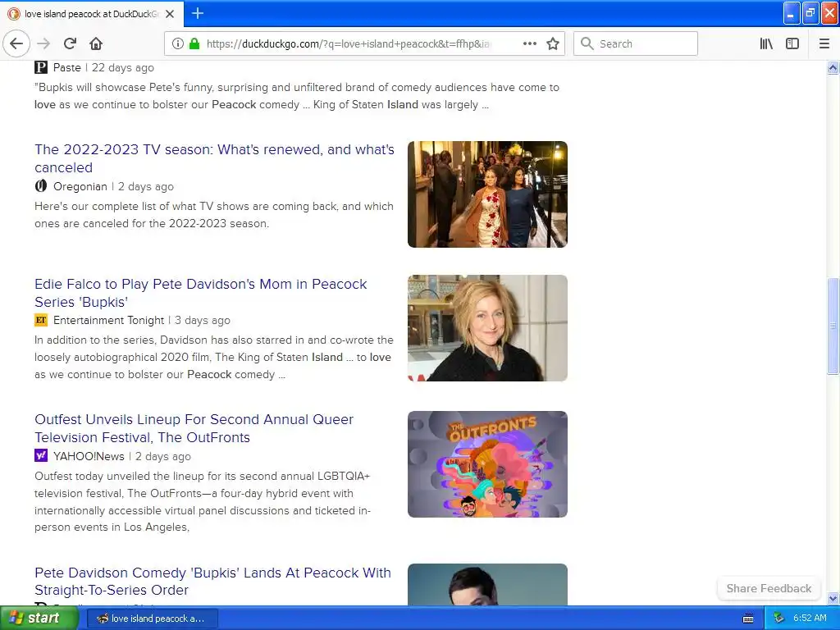Viewport: 840px width, 630px height.
Task: Click the 6:52 AM clock
Action: click(x=810, y=618)
